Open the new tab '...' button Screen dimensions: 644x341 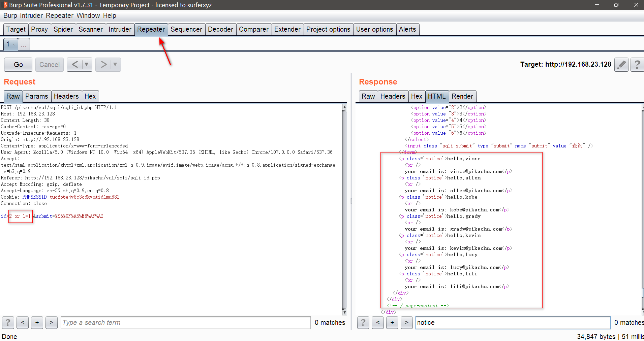(x=24, y=44)
